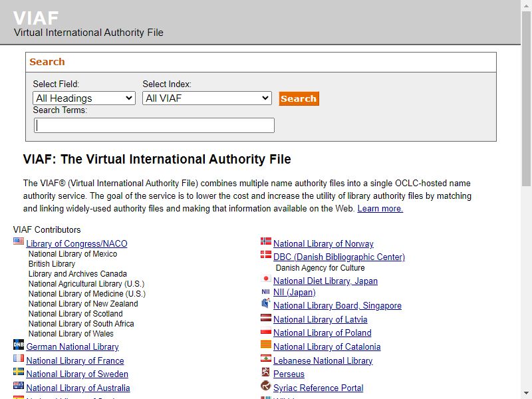Click National Library of Mexico text

pyautogui.click(x=72, y=254)
